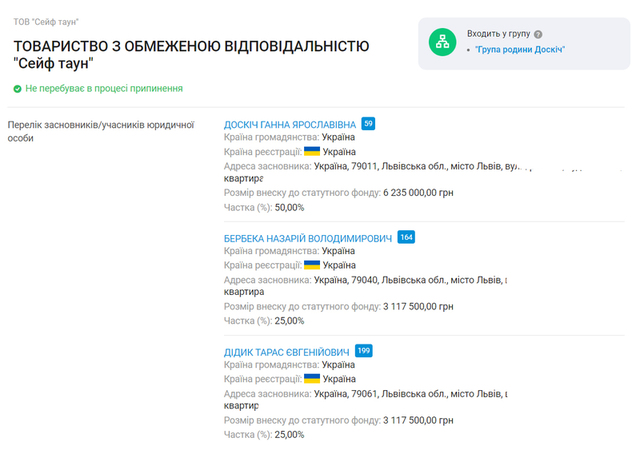Click the blue badge numbered 59
Screen dimensions: 640x450
(368, 124)
